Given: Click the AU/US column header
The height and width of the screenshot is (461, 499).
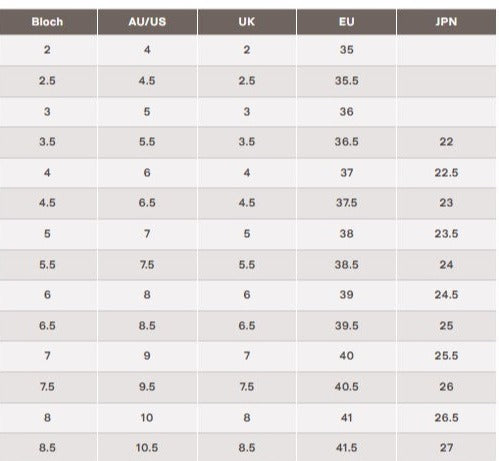Looking at the screenshot, I should (x=147, y=22).
